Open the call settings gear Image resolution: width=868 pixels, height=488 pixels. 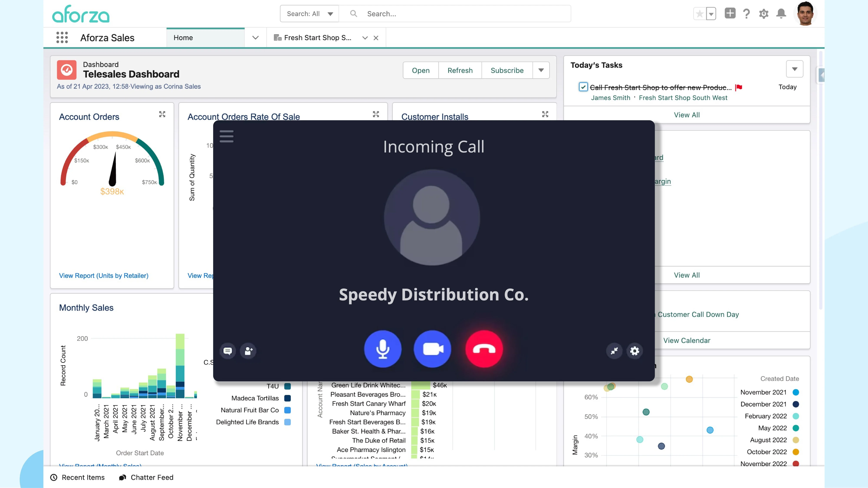point(635,351)
